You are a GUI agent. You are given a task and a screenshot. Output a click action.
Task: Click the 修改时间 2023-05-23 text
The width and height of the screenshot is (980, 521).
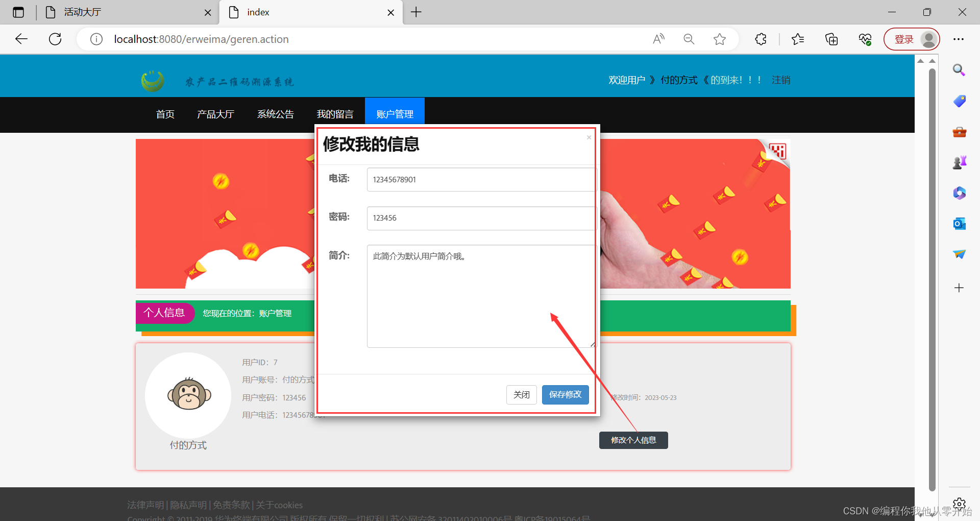(x=644, y=397)
